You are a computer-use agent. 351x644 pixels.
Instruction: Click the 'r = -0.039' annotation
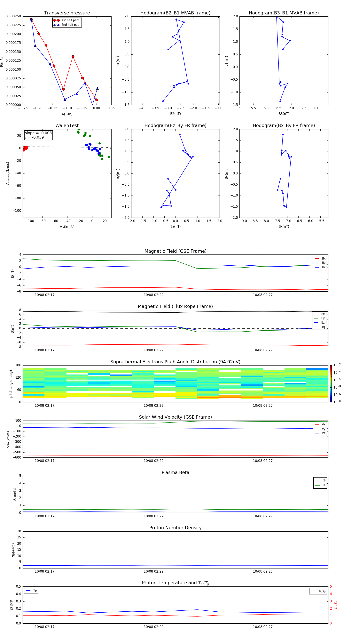tap(35, 137)
